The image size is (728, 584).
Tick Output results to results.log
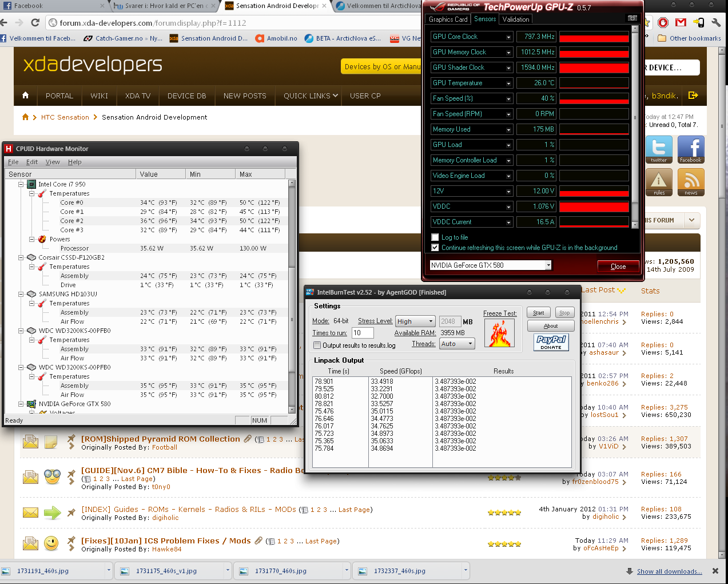pyautogui.click(x=317, y=345)
